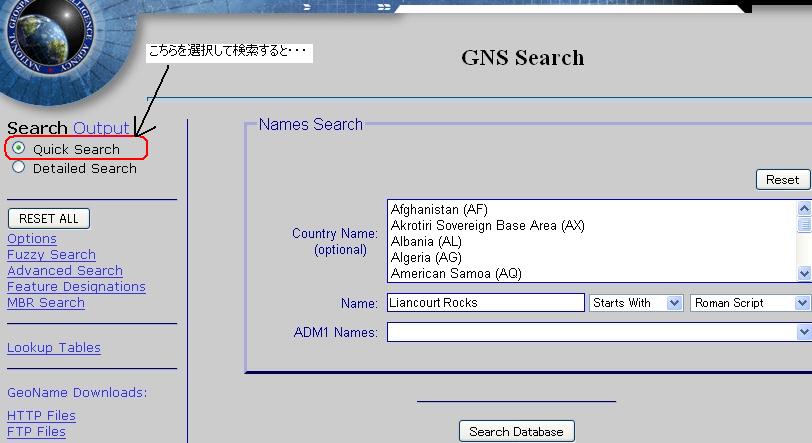Select Afghanistan (AF) in the country list

pos(439,209)
